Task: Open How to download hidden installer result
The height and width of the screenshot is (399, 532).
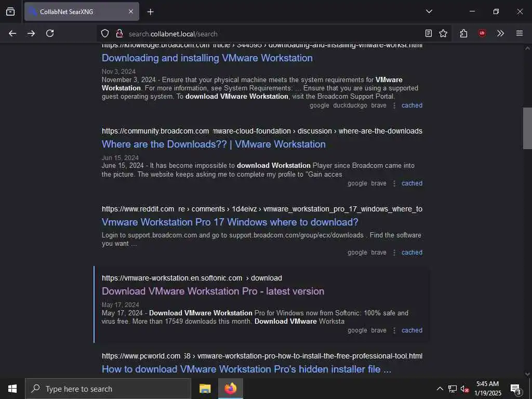Action: (x=247, y=369)
